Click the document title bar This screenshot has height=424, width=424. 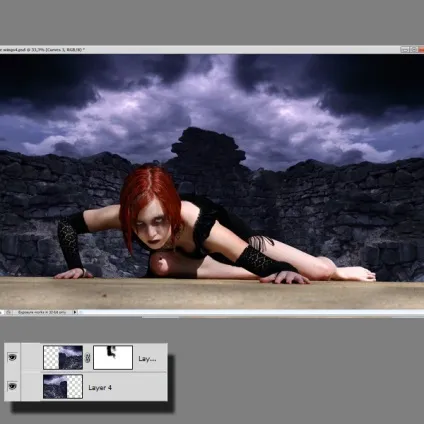point(200,50)
